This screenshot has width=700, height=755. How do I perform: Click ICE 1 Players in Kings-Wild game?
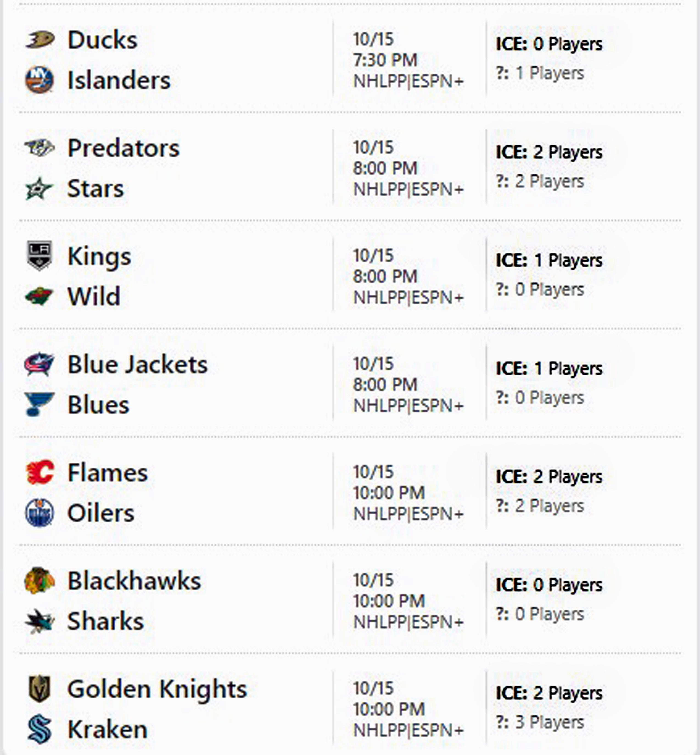tap(549, 261)
